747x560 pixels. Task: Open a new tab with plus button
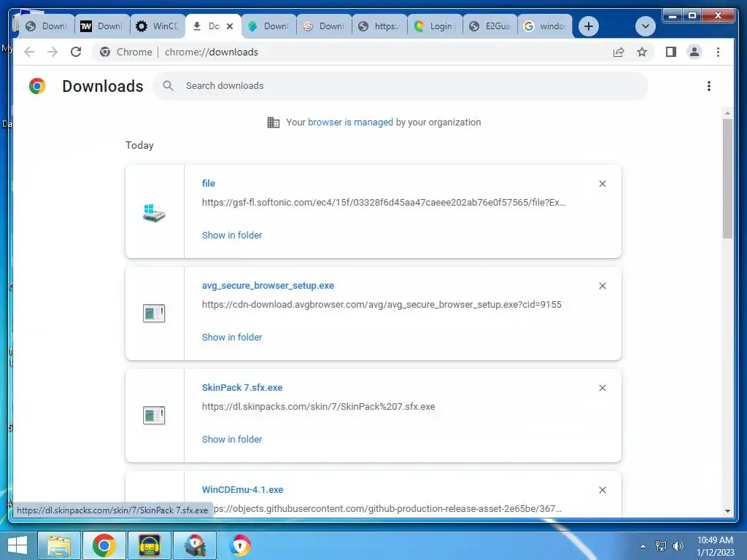point(589,26)
